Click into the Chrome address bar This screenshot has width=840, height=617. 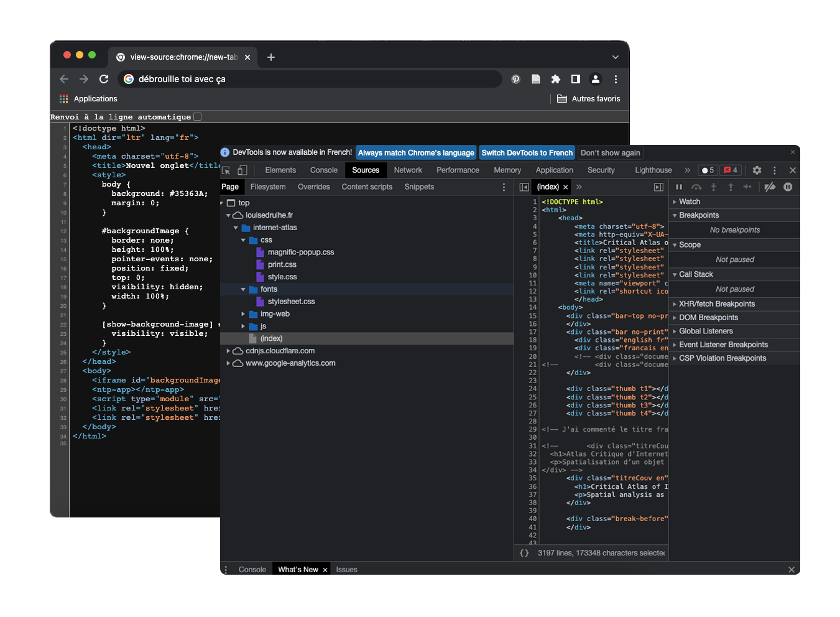pos(311,79)
